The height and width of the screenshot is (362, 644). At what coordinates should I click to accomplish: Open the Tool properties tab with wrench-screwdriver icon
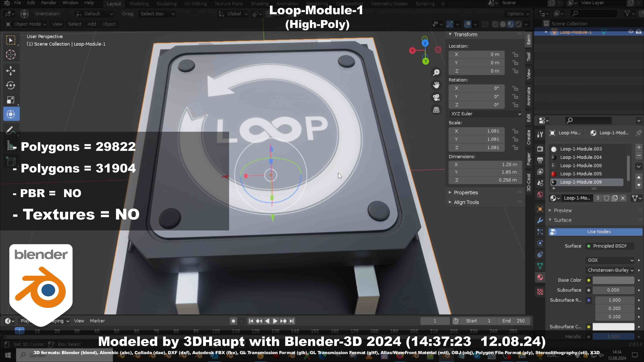coord(540,135)
